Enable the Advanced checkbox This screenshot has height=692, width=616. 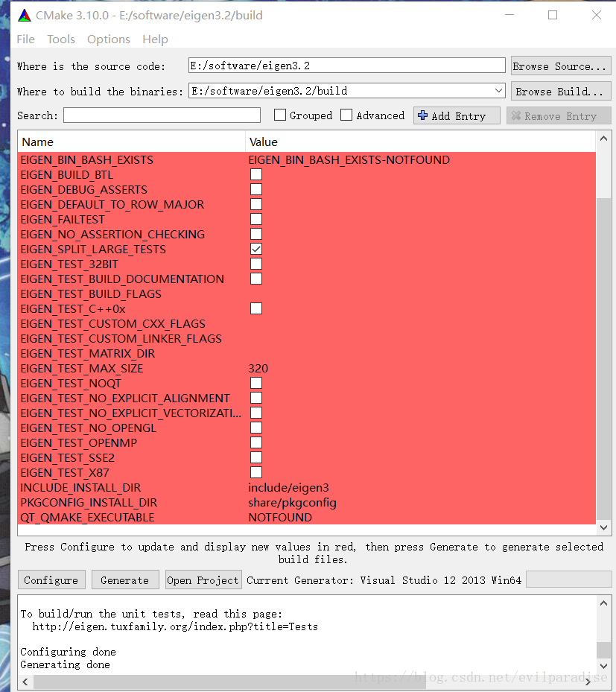(346, 115)
